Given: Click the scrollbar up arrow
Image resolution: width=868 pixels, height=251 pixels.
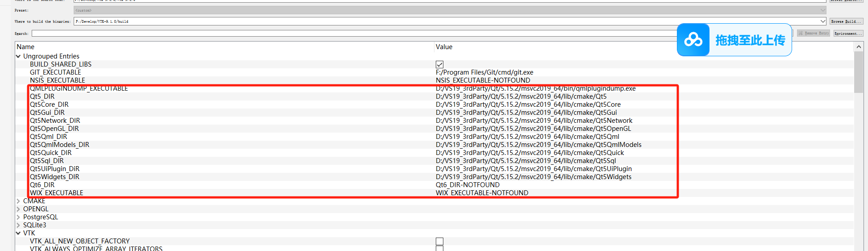Looking at the screenshot, I should 859,46.
